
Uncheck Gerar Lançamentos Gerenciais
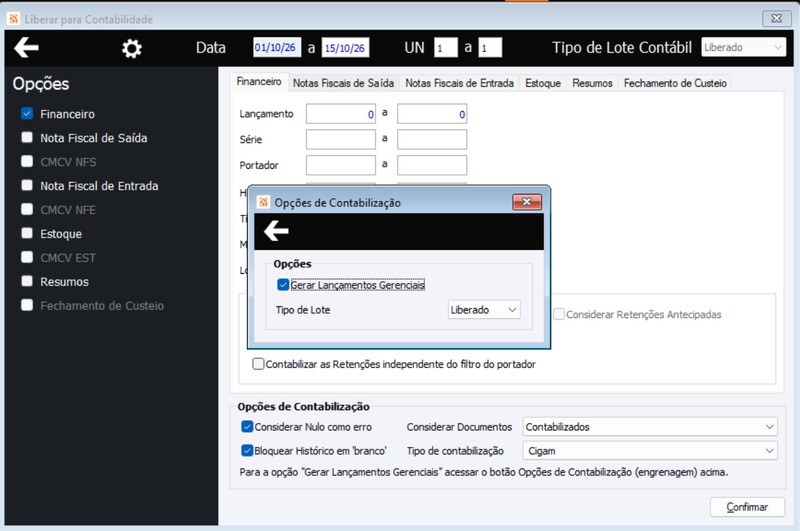pos(283,285)
